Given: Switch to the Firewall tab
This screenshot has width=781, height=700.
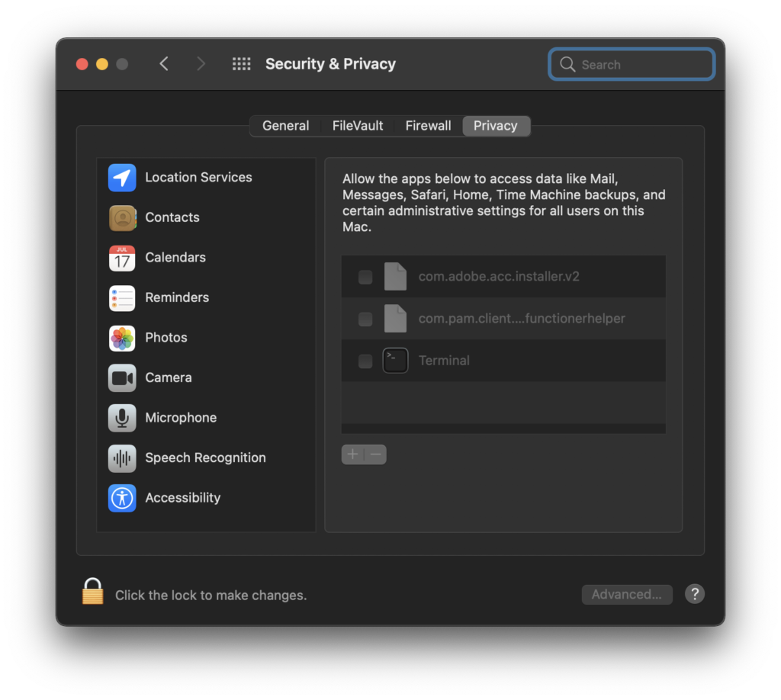Looking at the screenshot, I should 428,126.
